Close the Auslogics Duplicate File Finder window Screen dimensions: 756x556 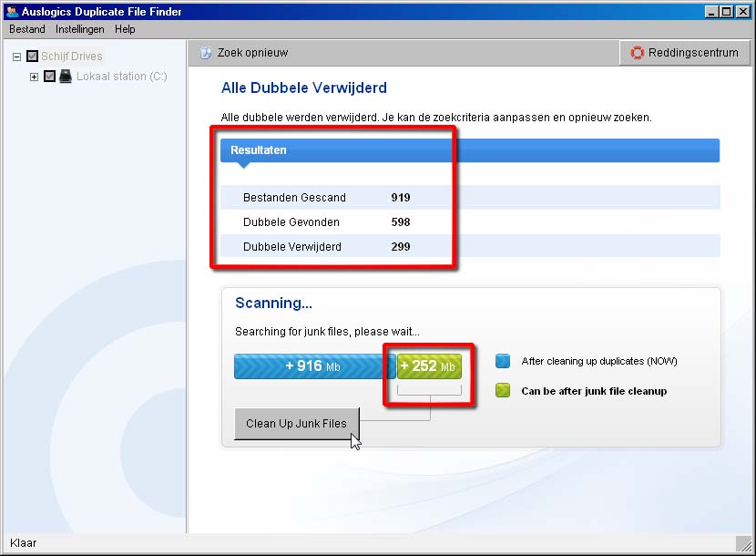click(743, 12)
